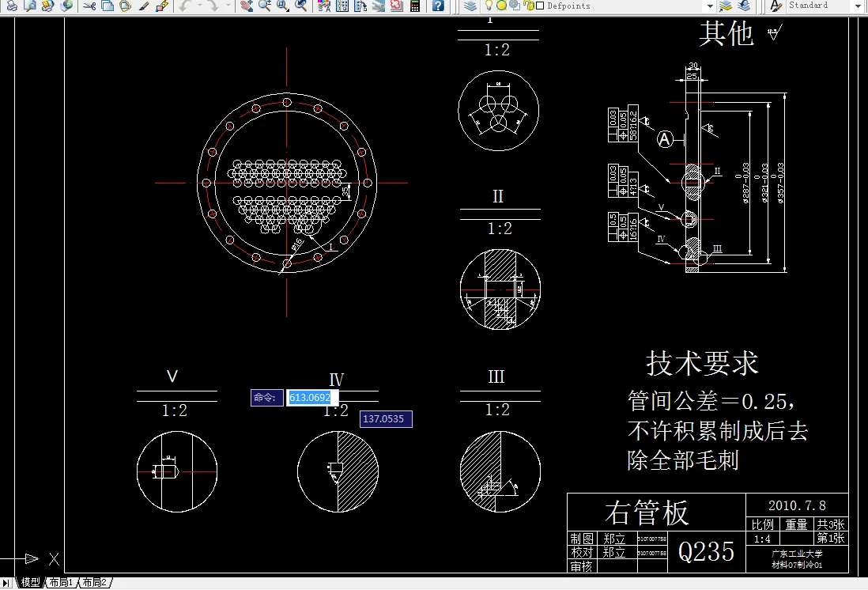Switch to the 布局2 tab

click(x=94, y=582)
